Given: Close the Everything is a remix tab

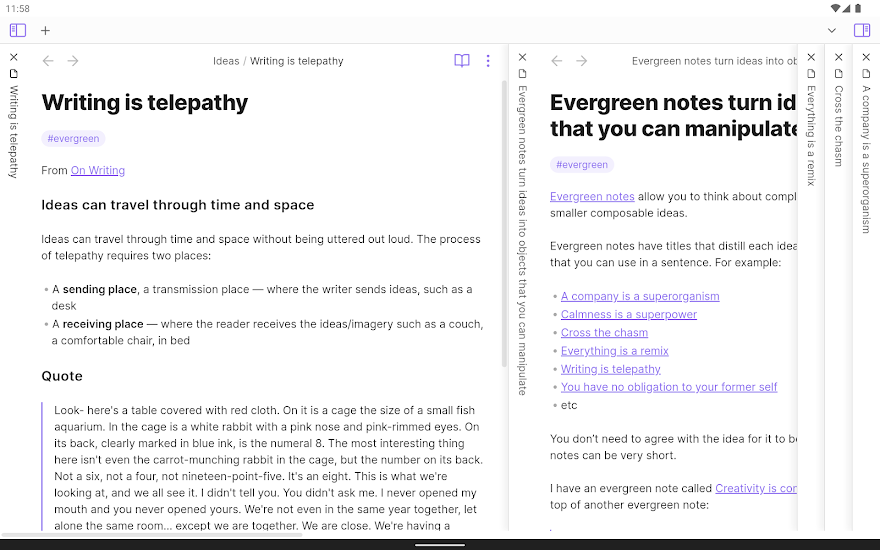Looking at the screenshot, I should 811,57.
